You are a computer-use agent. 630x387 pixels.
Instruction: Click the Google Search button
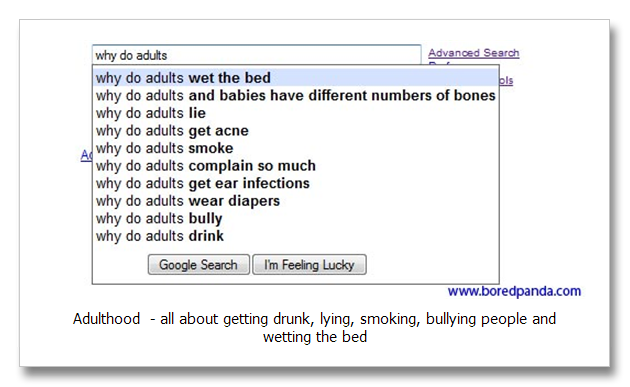click(198, 264)
